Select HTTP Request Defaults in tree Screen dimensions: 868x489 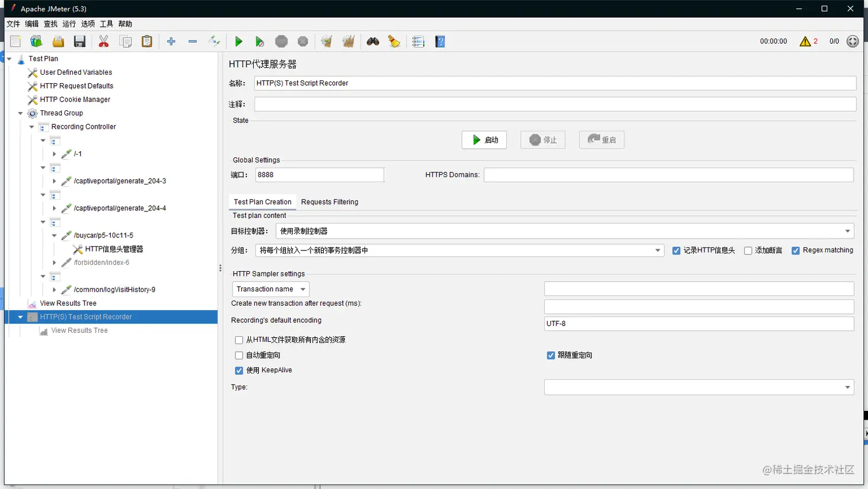pyautogui.click(x=76, y=86)
